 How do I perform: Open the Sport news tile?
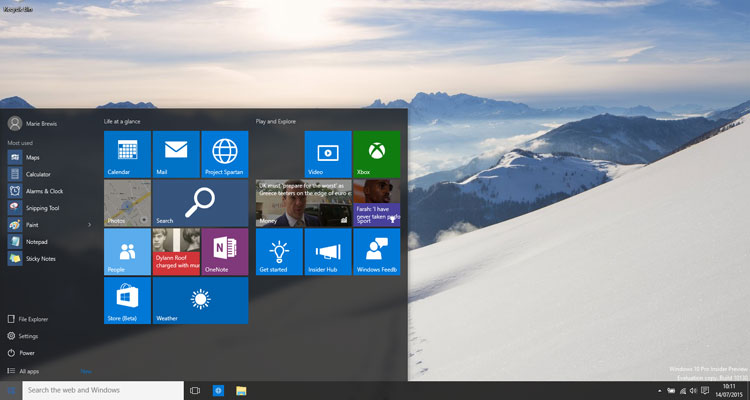[x=377, y=203]
